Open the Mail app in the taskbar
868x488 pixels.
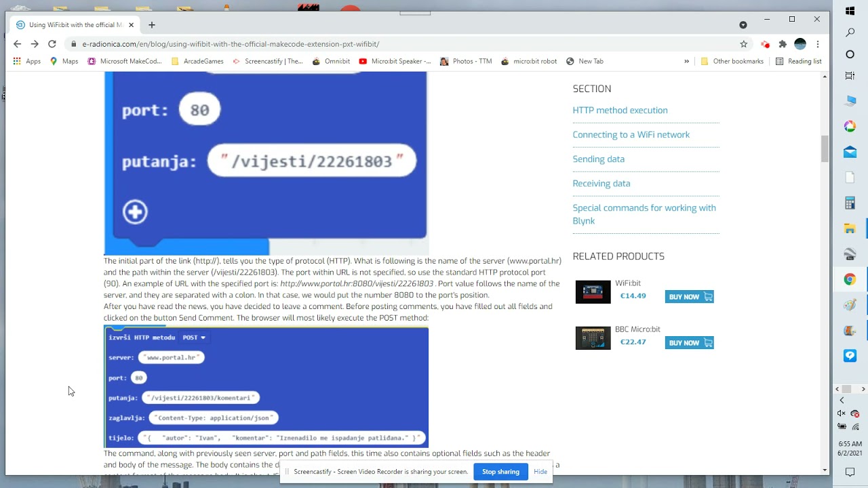[x=850, y=152]
